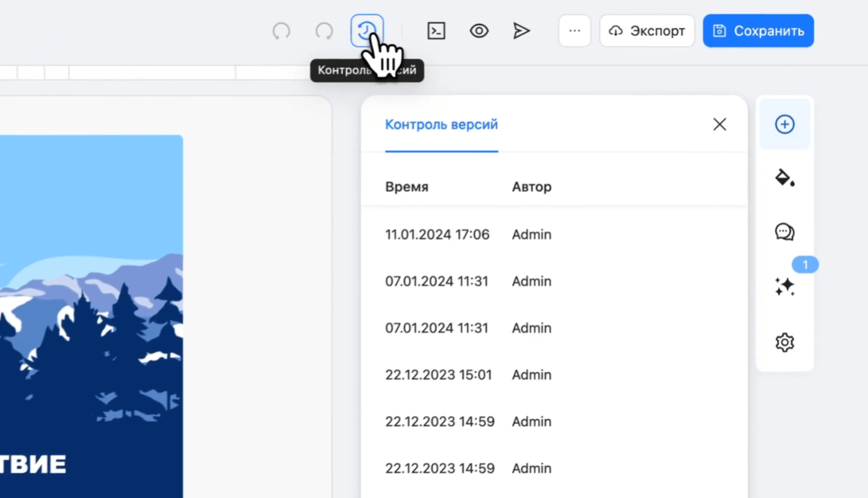Open the three-dots more menu
868x498 pixels.
tap(574, 31)
